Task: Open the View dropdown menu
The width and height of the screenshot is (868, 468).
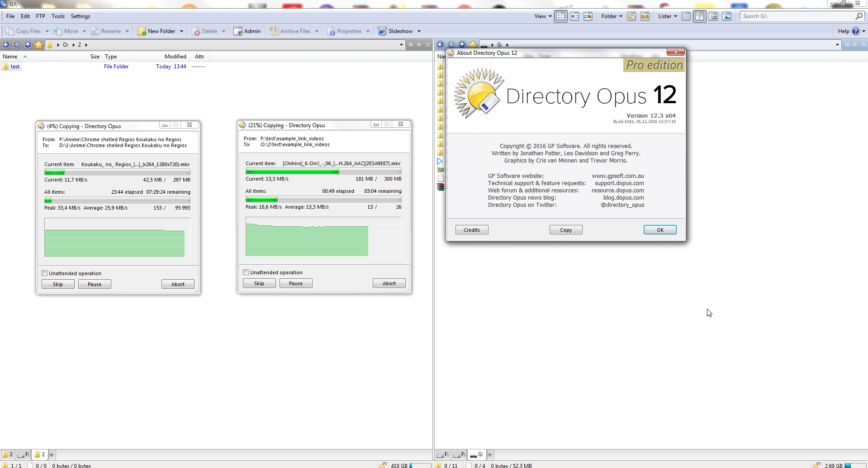Action: coord(543,16)
